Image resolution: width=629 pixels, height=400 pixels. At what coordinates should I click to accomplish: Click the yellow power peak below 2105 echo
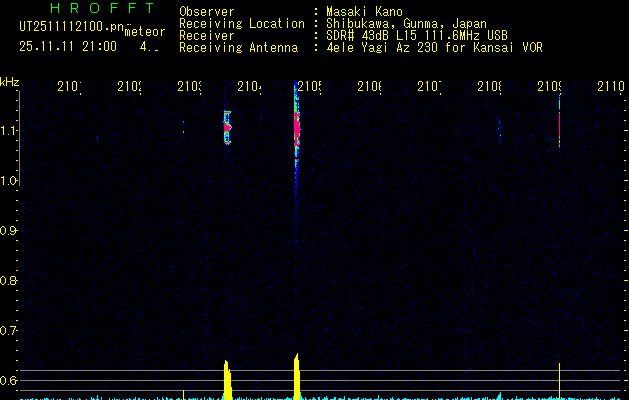(x=296, y=376)
